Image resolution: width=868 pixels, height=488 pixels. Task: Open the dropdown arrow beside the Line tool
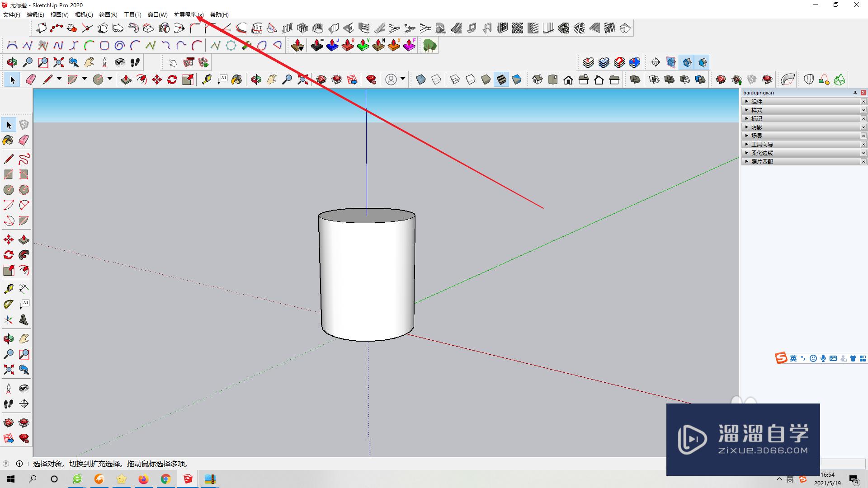tap(59, 79)
